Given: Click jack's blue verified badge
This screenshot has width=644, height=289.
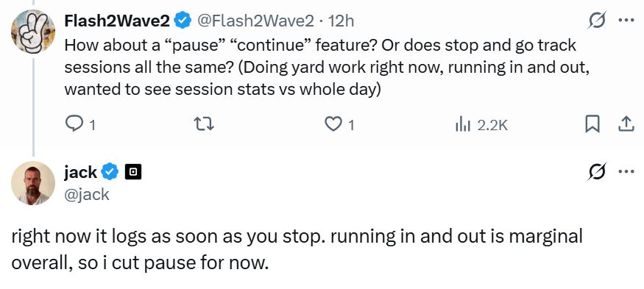Looking at the screenshot, I should [110, 172].
